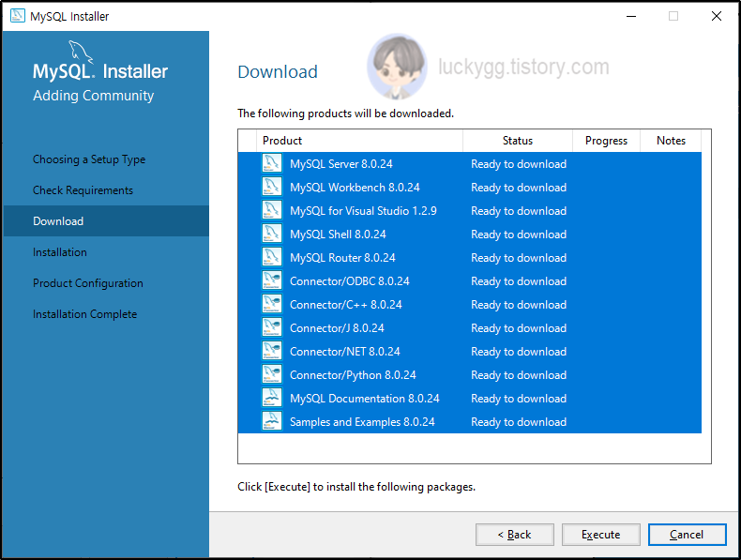Click MySQL Workbench's Ready to download status
741x560 pixels.
(519, 188)
